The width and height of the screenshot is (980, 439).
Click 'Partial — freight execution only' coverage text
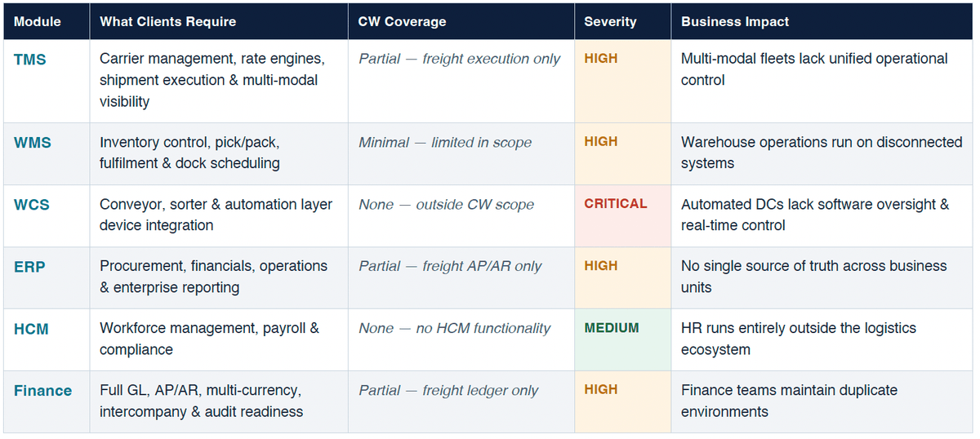[460, 59]
